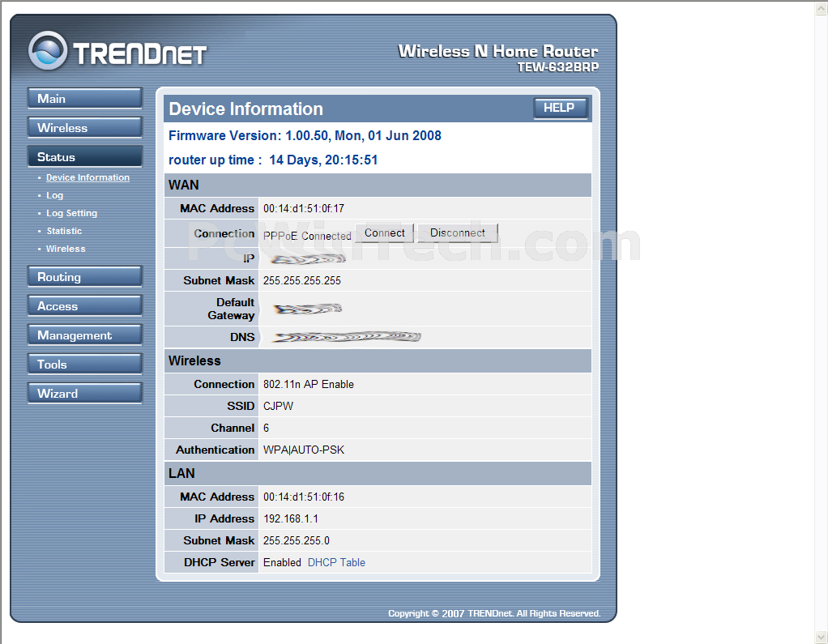
Task: Open the Wireless menu section
Action: (x=85, y=127)
